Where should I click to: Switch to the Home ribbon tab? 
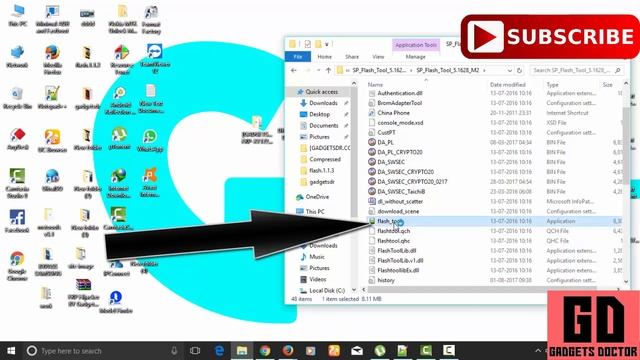(x=324, y=57)
